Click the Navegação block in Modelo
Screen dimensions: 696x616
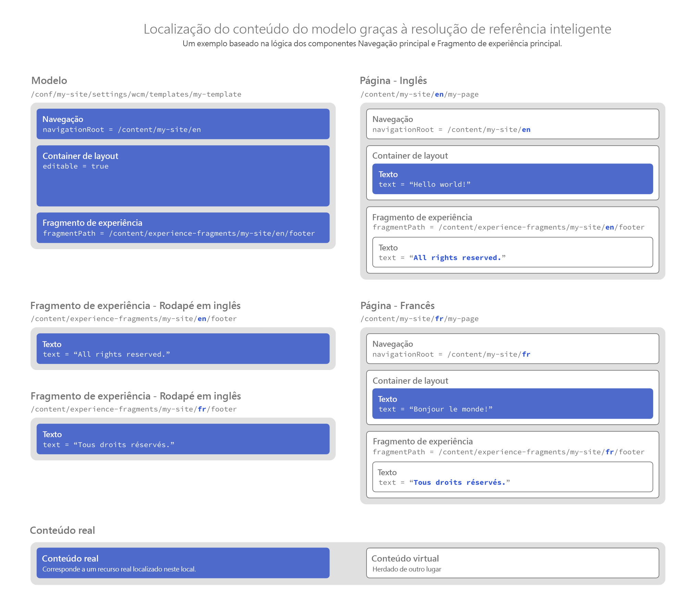click(183, 124)
